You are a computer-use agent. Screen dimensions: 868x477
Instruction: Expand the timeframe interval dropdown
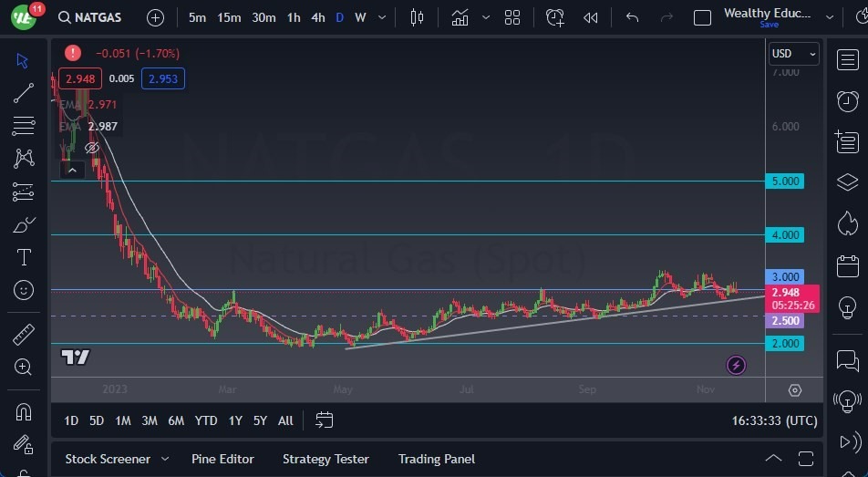pyautogui.click(x=382, y=17)
